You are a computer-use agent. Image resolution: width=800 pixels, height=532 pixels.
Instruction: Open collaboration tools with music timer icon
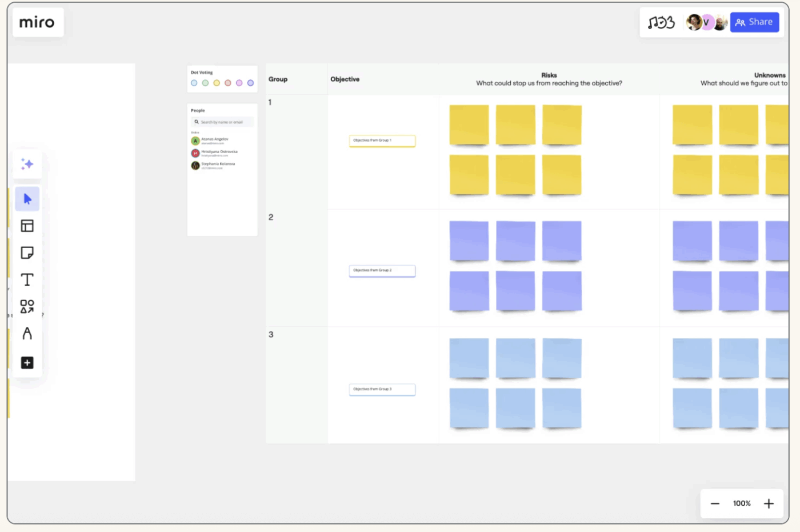pos(661,22)
